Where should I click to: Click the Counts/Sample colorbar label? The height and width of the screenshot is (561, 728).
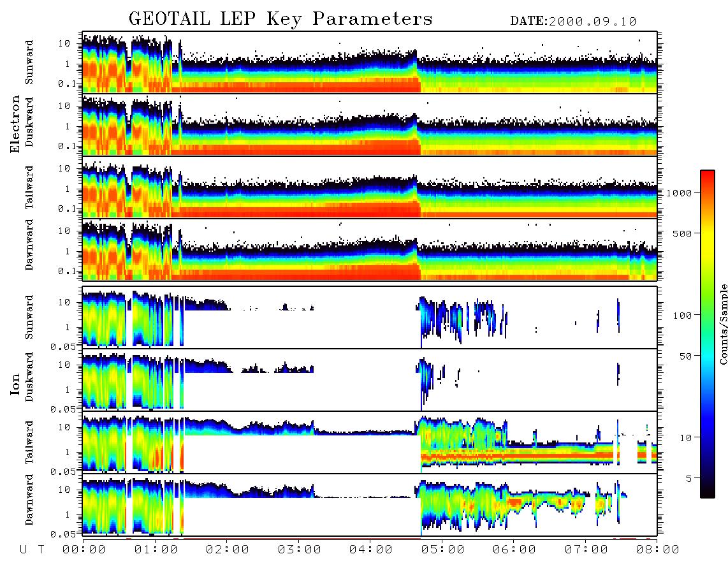pos(723,324)
